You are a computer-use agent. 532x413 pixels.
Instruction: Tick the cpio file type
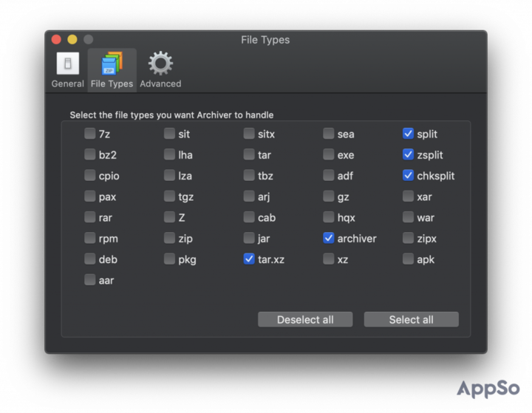click(x=90, y=175)
